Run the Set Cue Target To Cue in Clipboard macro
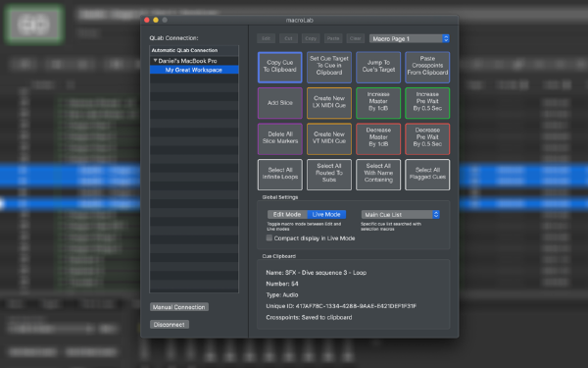Screen dimensions: 588x368 point(329,67)
